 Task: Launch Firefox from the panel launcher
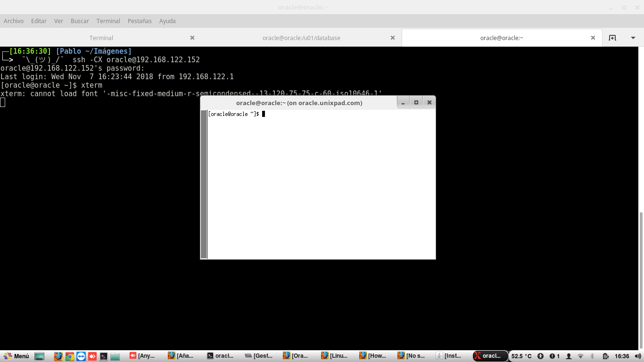[58, 356]
